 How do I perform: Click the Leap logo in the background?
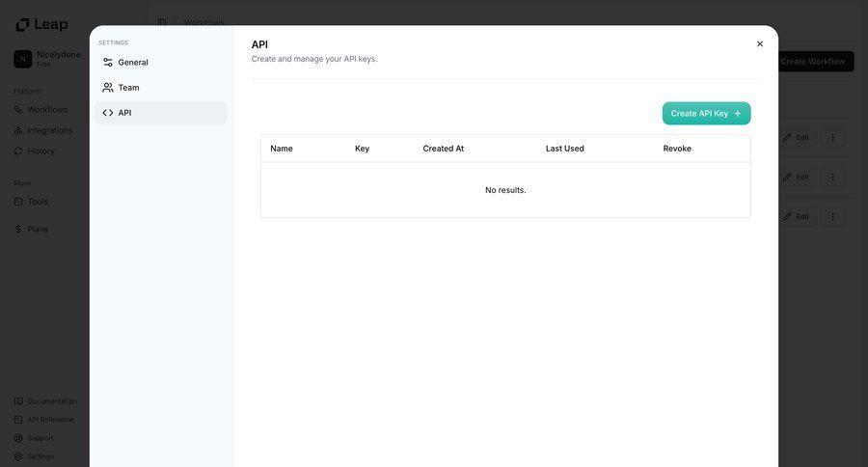click(42, 24)
